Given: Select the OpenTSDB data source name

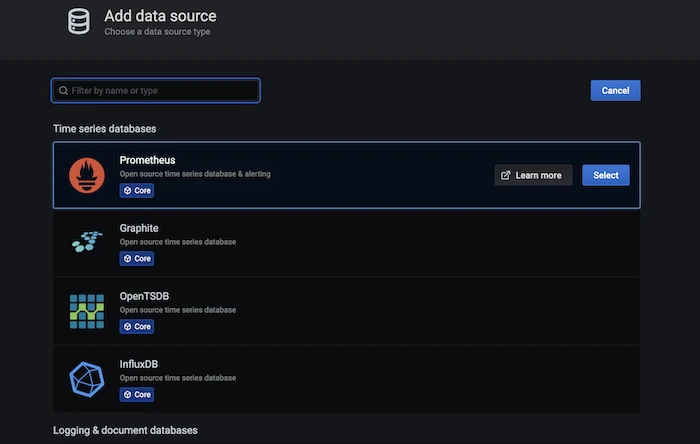Looking at the screenshot, I should pyautogui.click(x=145, y=296).
